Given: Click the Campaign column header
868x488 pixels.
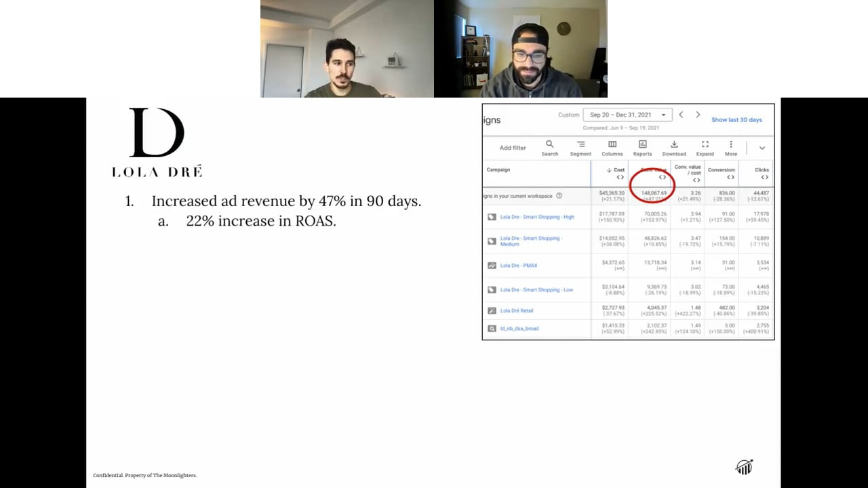Looking at the screenshot, I should pyautogui.click(x=498, y=169).
